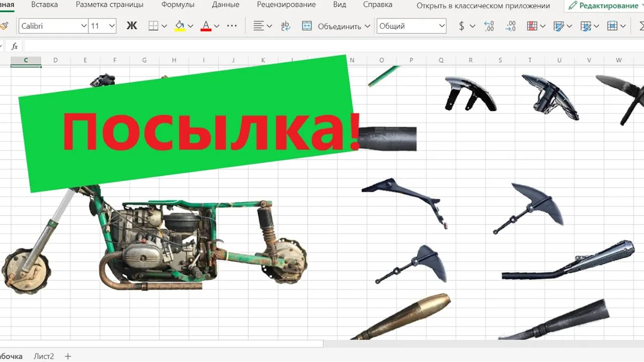Add a new sheet with plus button

pyautogui.click(x=68, y=356)
